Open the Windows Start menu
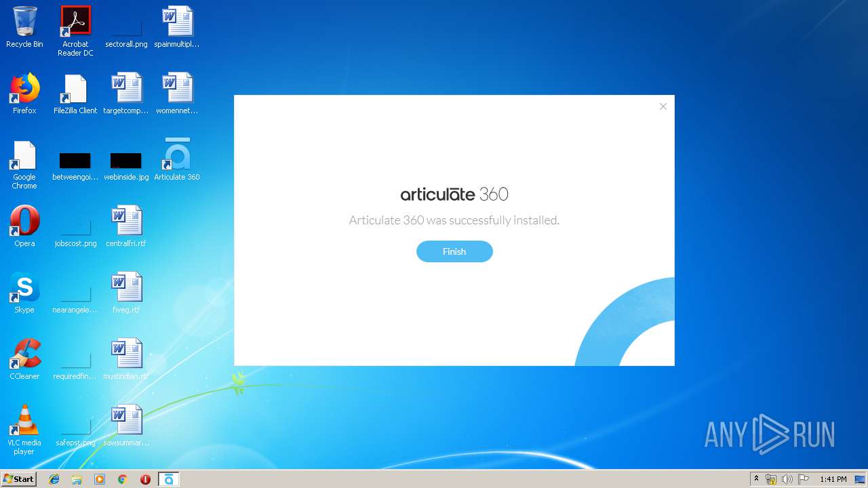Viewport: 868px width, 488px height. pyautogui.click(x=19, y=479)
